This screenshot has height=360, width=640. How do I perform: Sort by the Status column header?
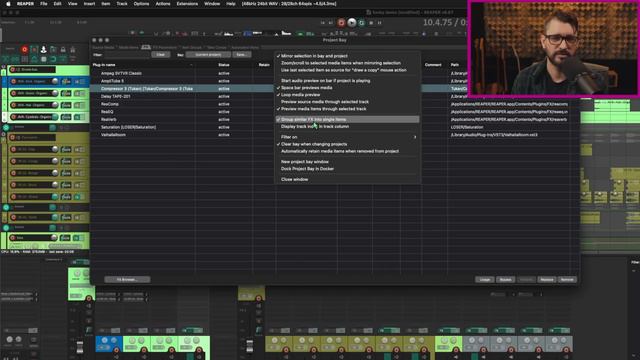(x=224, y=65)
